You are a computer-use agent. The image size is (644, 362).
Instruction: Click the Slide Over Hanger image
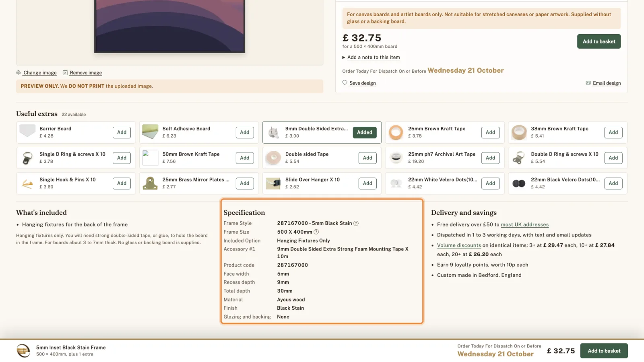(273, 183)
